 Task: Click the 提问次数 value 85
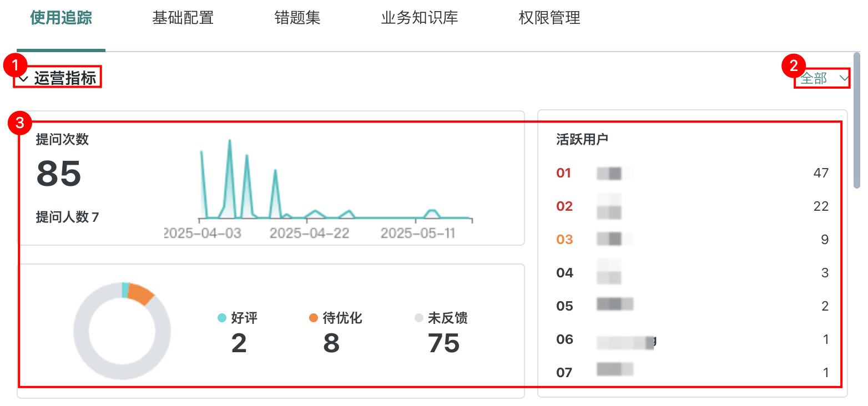(59, 174)
